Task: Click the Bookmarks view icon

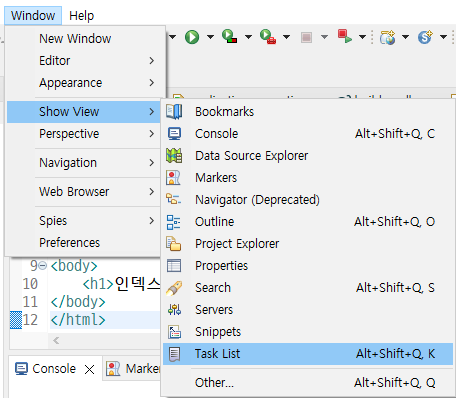Action: (174, 112)
